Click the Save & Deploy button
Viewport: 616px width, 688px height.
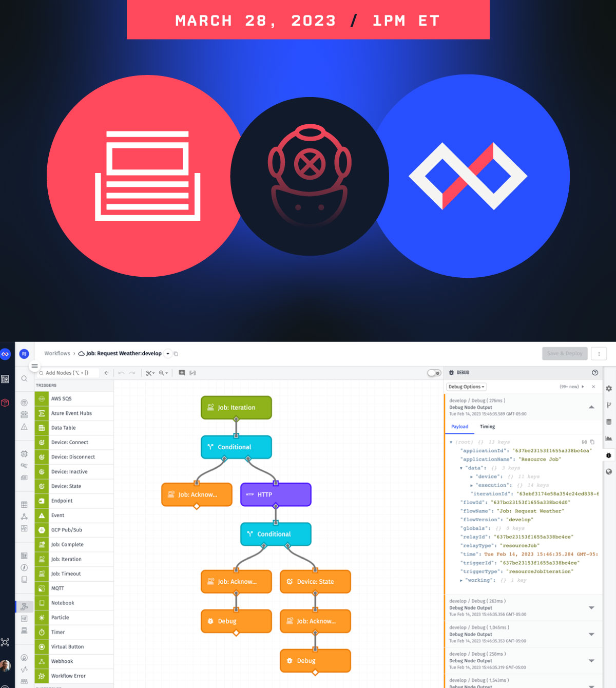(565, 353)
